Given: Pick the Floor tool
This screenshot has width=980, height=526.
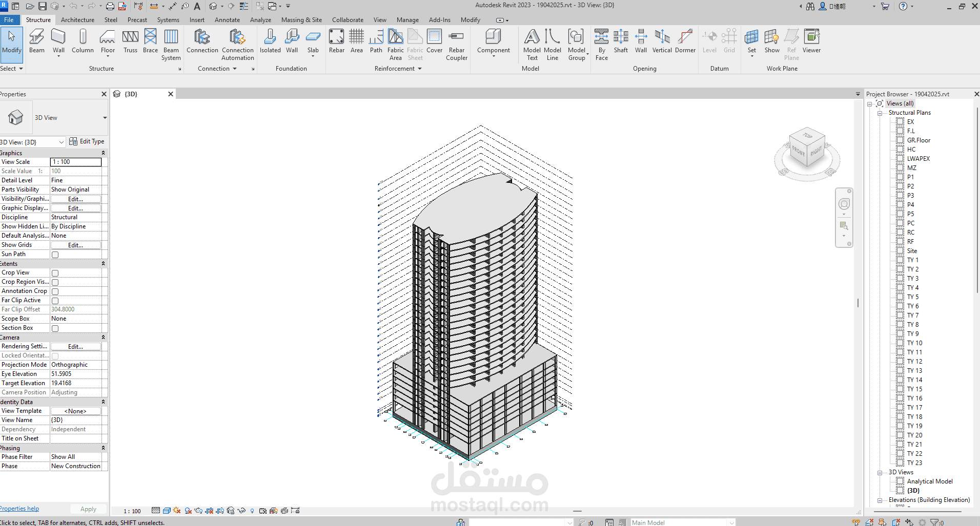Looking at the screenshot, I should [x=108, y=41].
